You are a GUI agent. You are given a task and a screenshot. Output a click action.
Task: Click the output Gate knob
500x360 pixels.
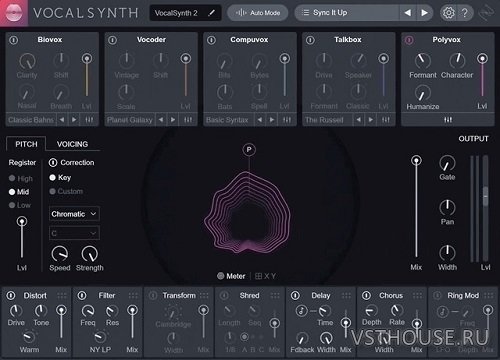pyautogui.click(x=447, y=163)
